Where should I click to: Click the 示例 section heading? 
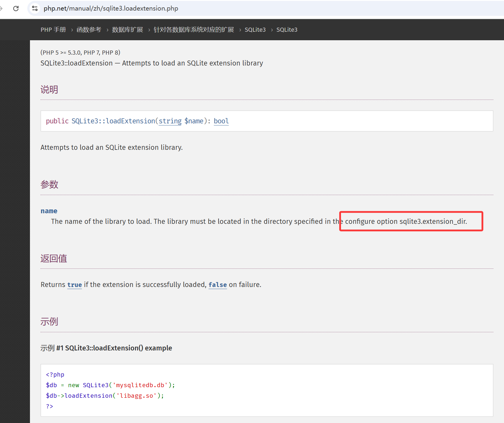click(49, 322)
